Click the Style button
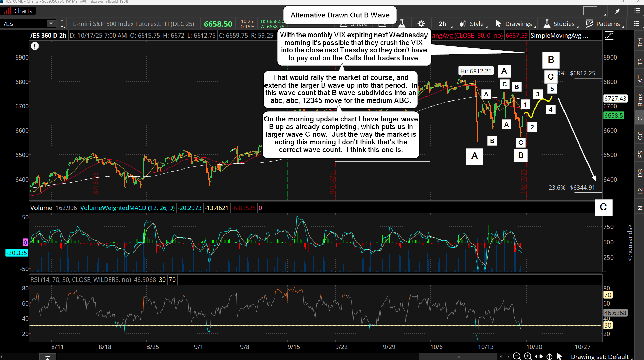 (x=473, y=24)
